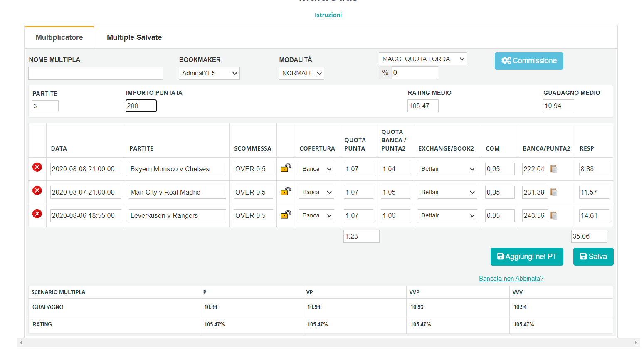644x353 pixels.
Task: Click the Aggiungi nel PT button
Action: click(x=527, y=257)
